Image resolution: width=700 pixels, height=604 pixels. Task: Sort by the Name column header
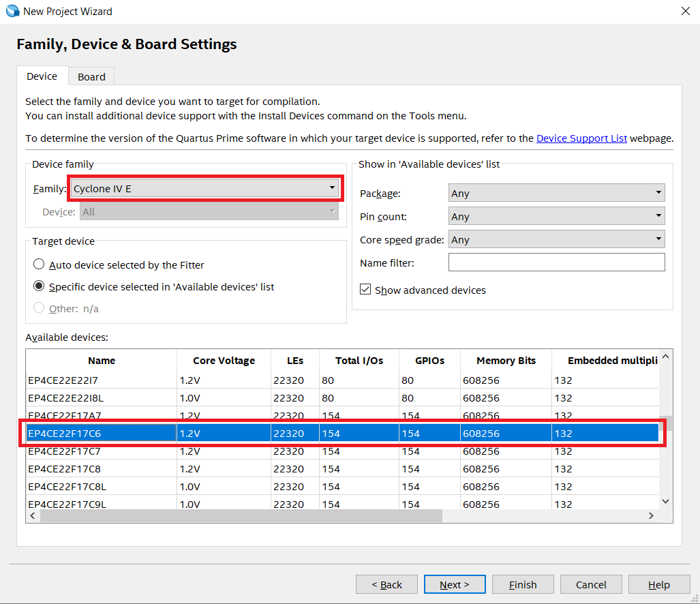102,360
